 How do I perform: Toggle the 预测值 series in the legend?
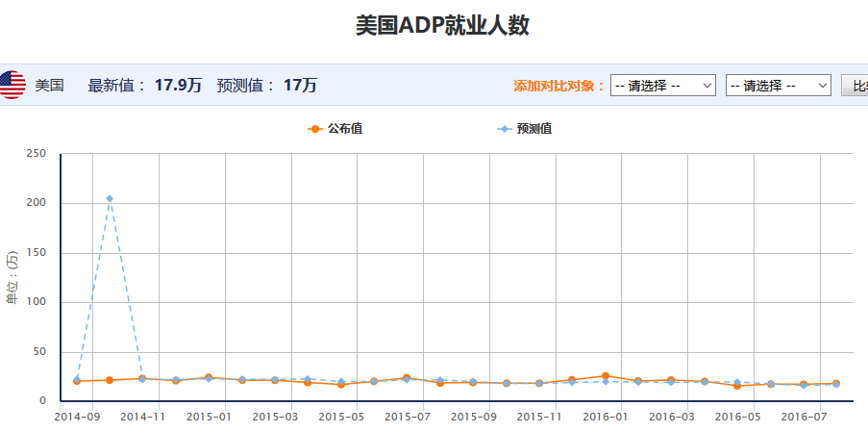click(524, 129)
